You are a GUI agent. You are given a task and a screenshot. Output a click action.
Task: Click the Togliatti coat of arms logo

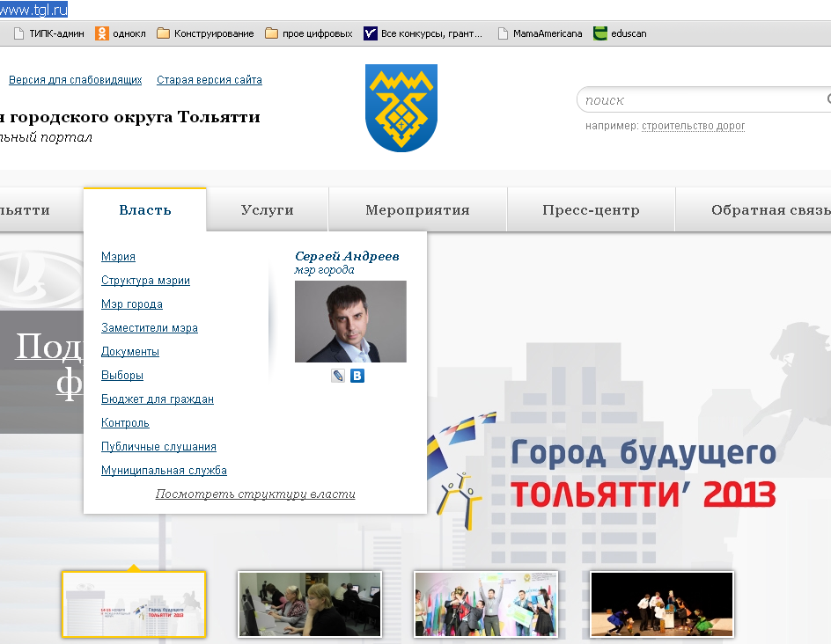coord(401,107)
